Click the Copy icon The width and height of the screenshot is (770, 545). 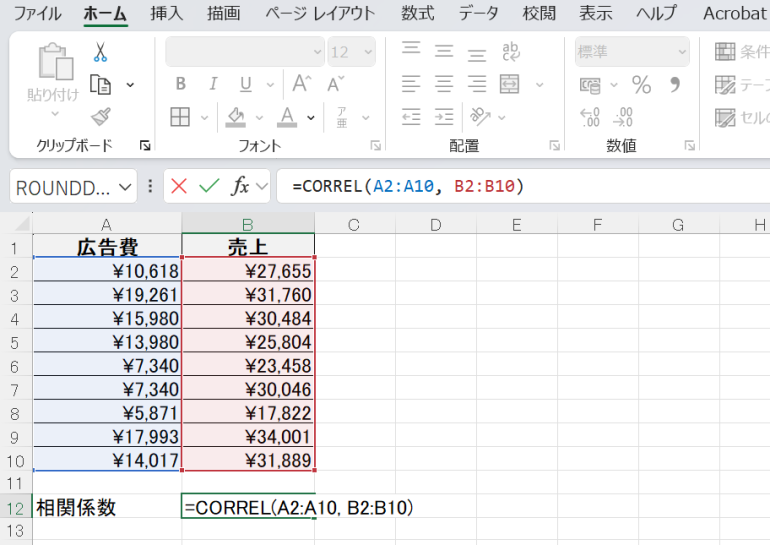coord(101,84)
